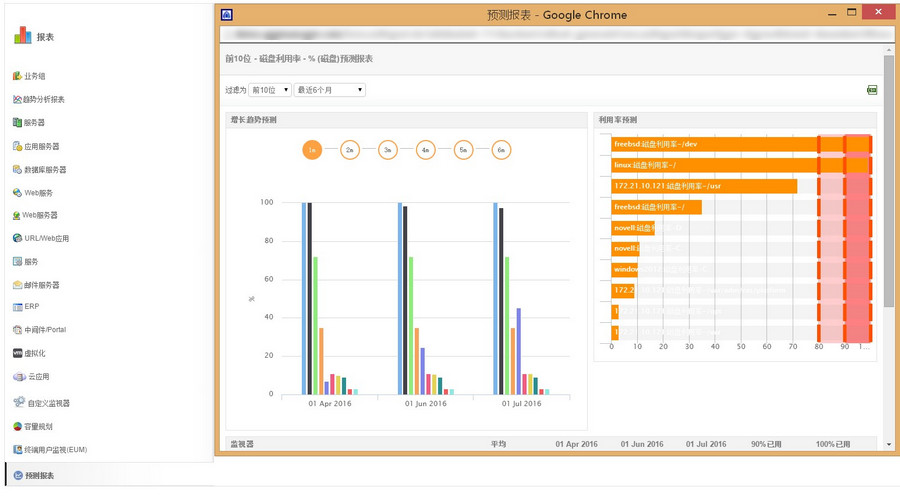Click the freebsd 磁盘利用率~/dev utilization bar
Viewport: 900px width, 496px height.
pos(714,144)
